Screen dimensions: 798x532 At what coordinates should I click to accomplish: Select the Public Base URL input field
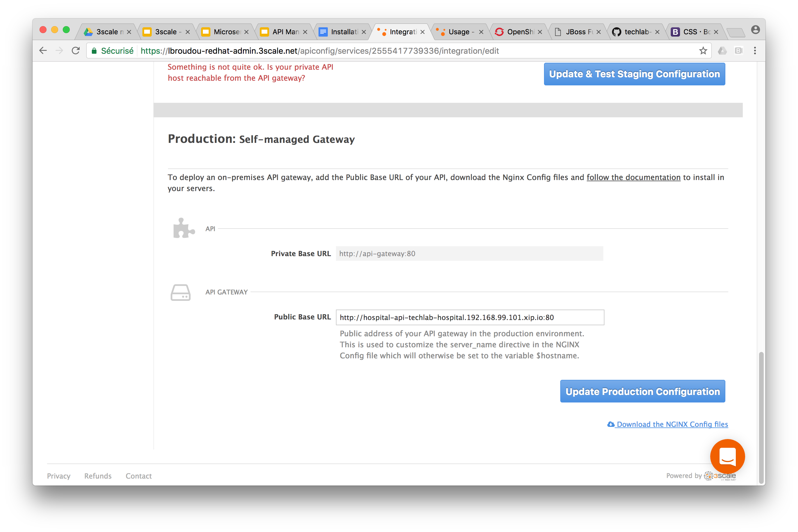[x=469, y=317]
